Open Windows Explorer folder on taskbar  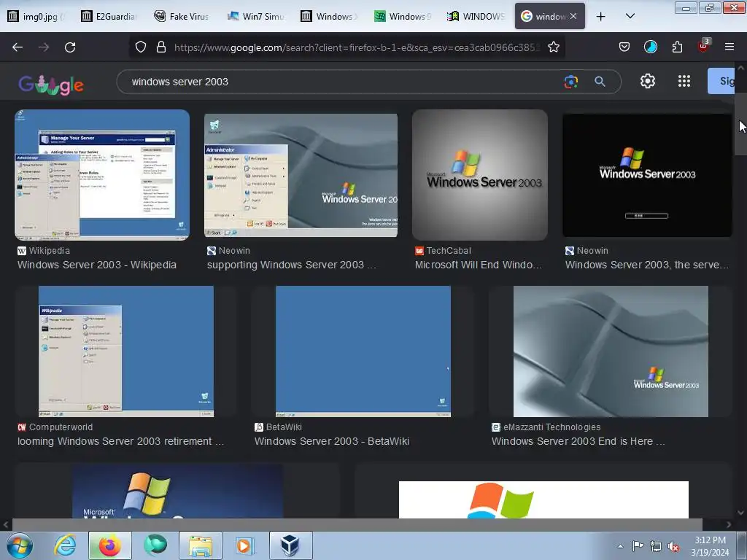point(201,545)
